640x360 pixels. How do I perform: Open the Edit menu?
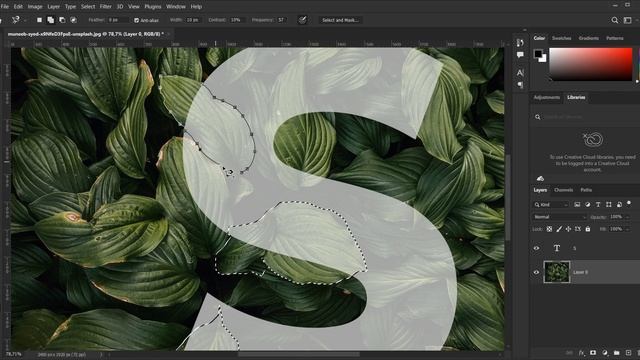(x=18, y=7)
